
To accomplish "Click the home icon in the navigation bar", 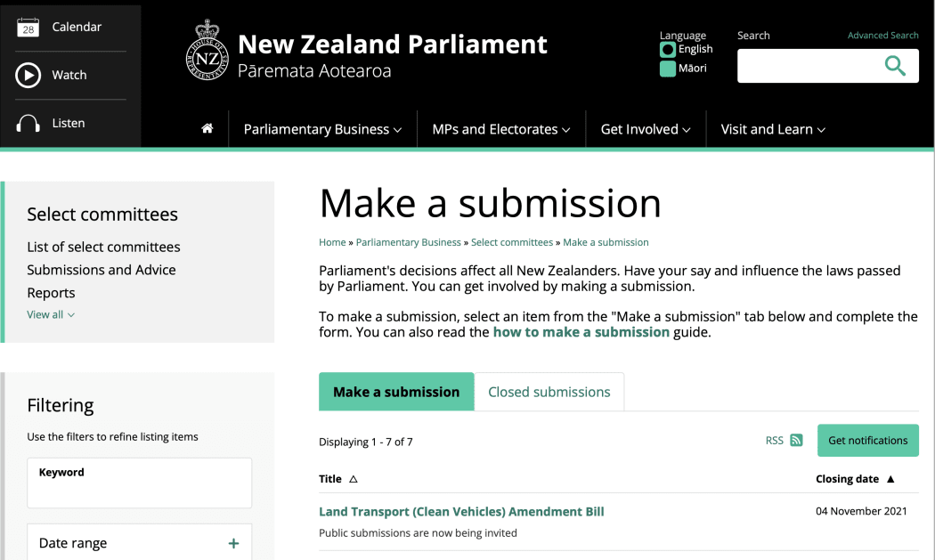I will (207, 128).
